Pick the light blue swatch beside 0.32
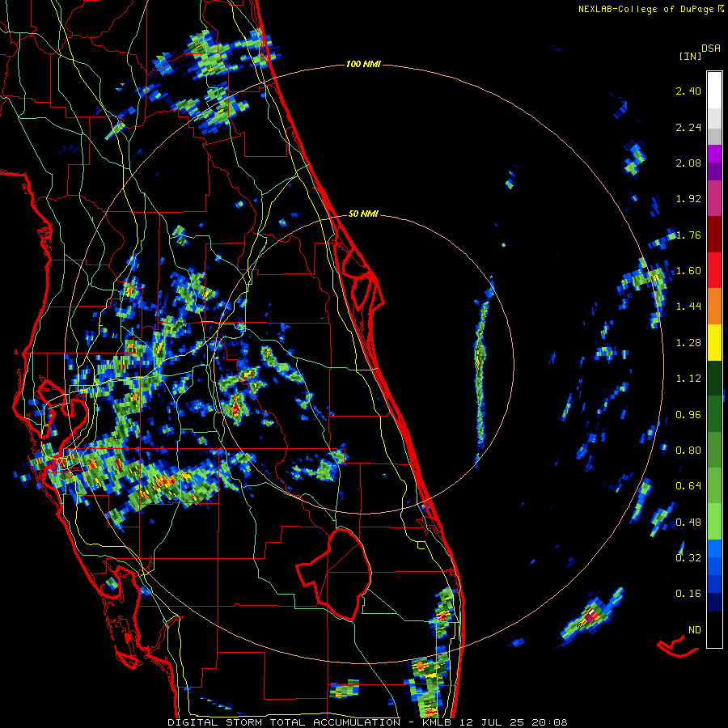Screen dimensions: 728x728 click(x=714, y=548)
